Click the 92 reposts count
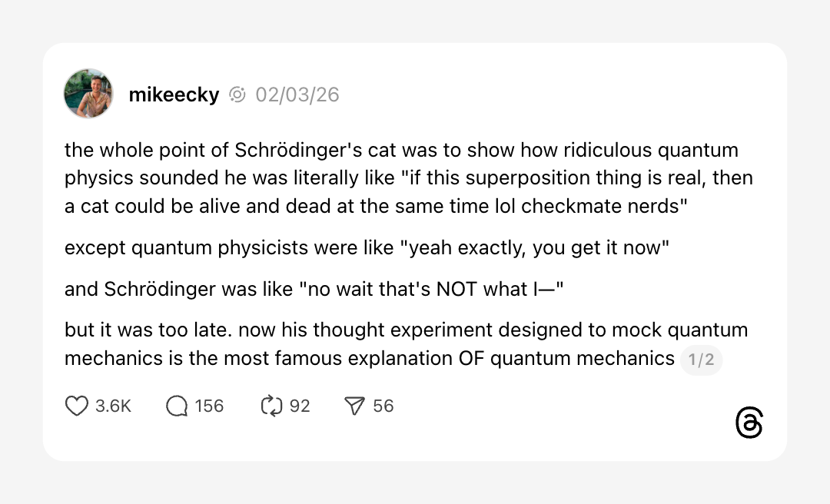830x504 pixels. (300, 406)
